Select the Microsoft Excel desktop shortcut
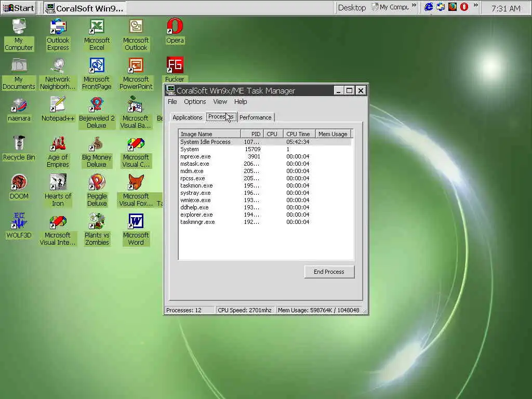The width and height of the screenshot is (532, 399). pyautogui.click(x=97, y=35)
